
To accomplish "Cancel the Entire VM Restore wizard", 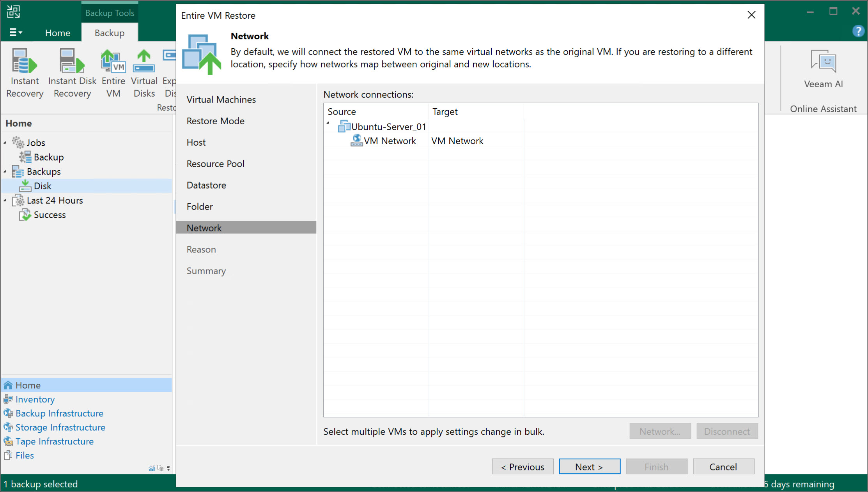I will [723, 467].
